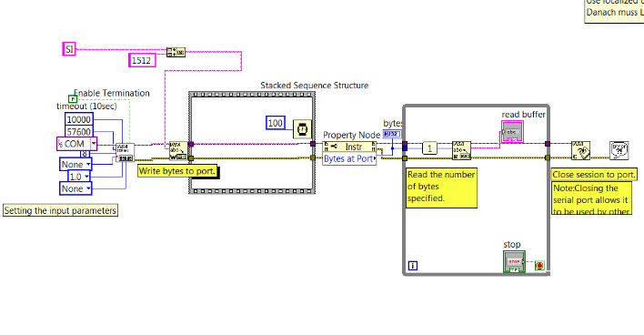Click the Bytes at Port property
This screenshot has width=644, height=335.
(349, 158)
